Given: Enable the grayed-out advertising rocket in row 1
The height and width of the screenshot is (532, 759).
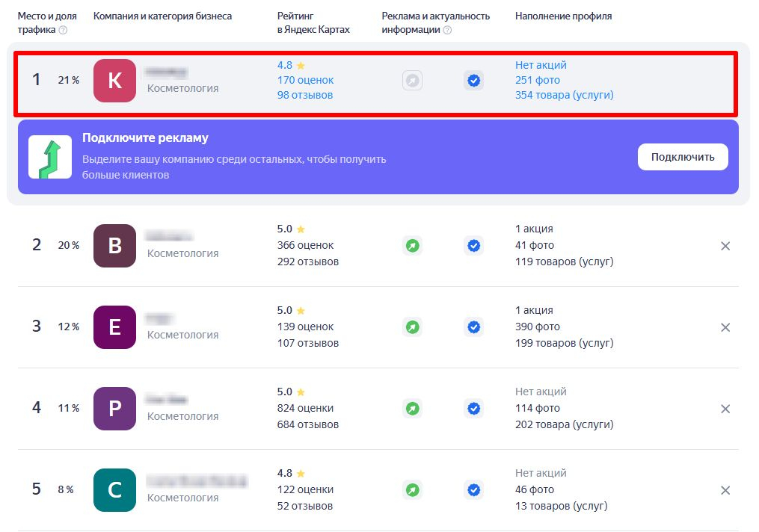Looking at the screenshot, I should (x=412, y=80).
